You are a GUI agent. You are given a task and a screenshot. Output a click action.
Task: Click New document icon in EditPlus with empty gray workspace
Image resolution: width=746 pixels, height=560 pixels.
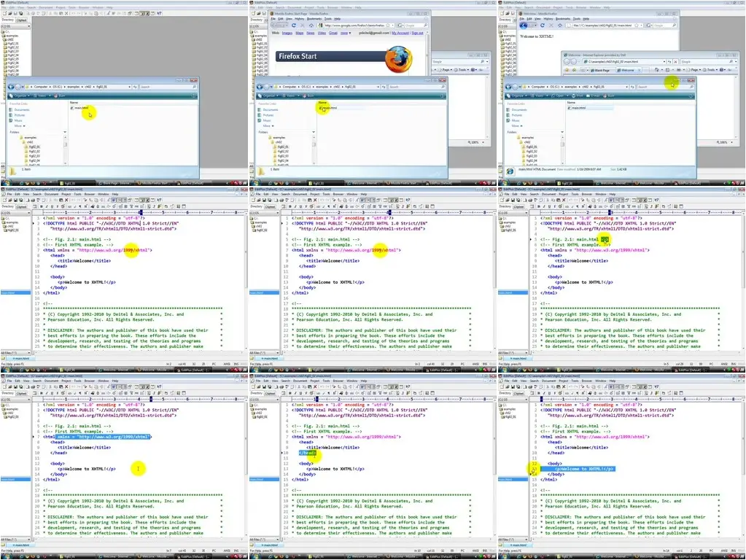[x=4, y=13]
